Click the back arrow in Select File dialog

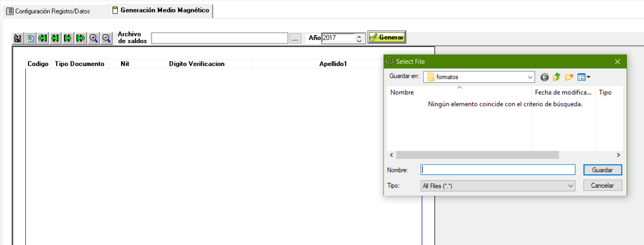[x=544, y=77]
